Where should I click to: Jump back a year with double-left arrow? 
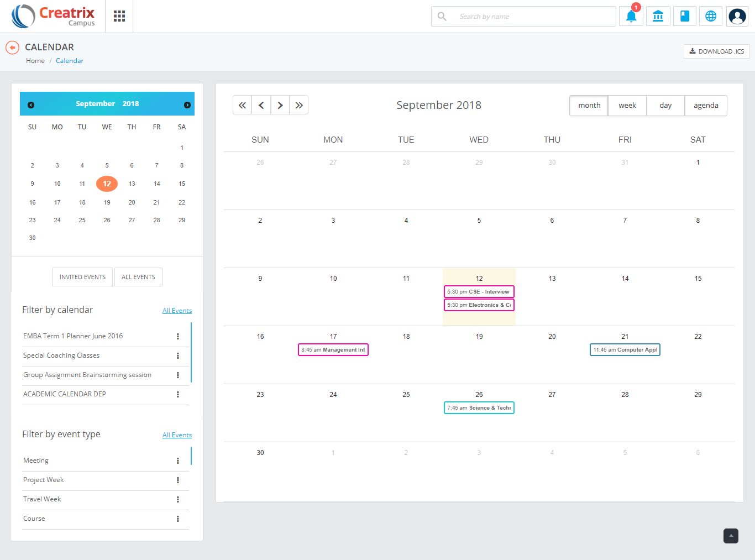pyautogui.click(x=242, y=105)
